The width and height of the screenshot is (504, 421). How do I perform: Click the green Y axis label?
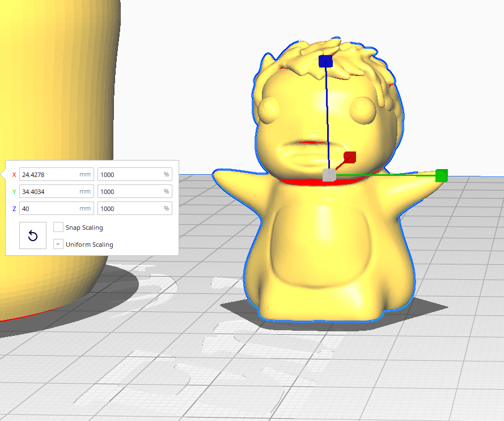14,192
